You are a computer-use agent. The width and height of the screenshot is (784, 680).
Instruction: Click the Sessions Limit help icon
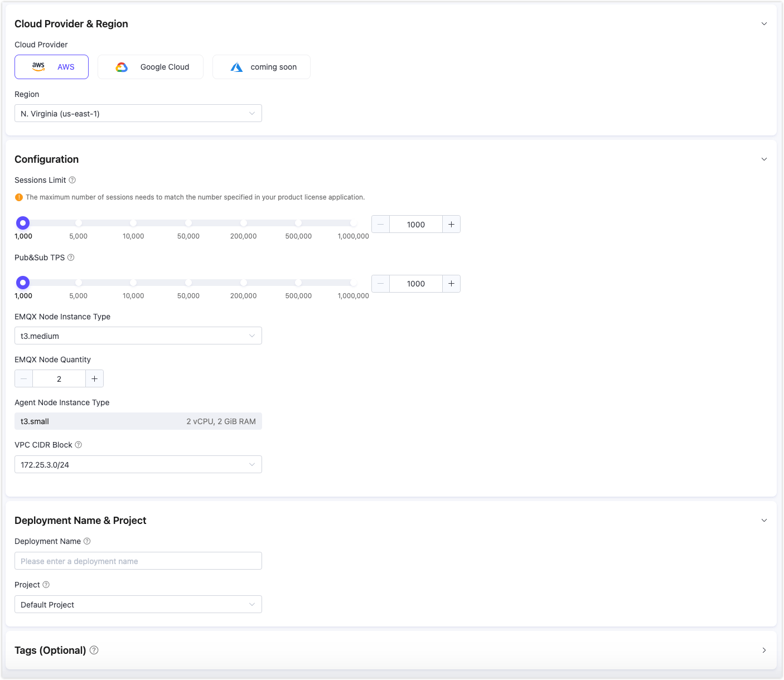pyautogui.click(x=72, y=180)
